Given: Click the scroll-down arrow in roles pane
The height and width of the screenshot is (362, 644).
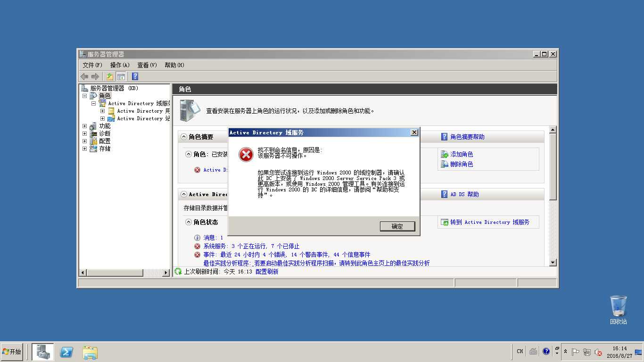Looking at the screenshot, I should point(553,263).
